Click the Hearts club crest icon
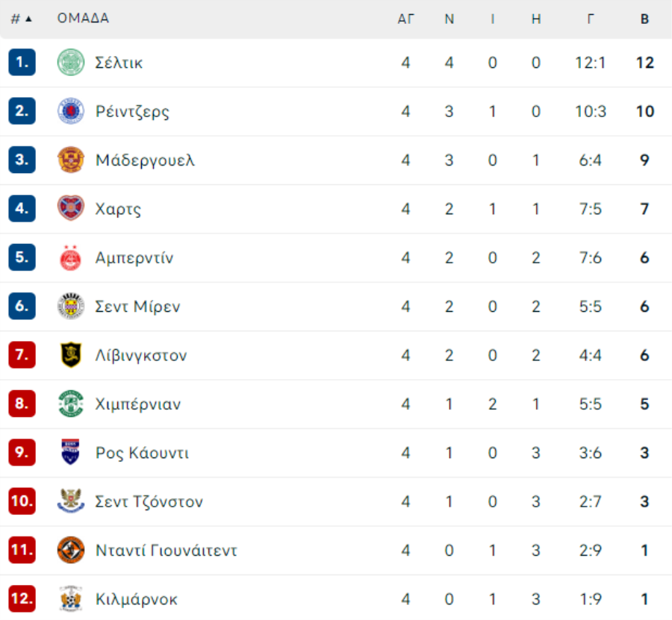 [71, 208]
